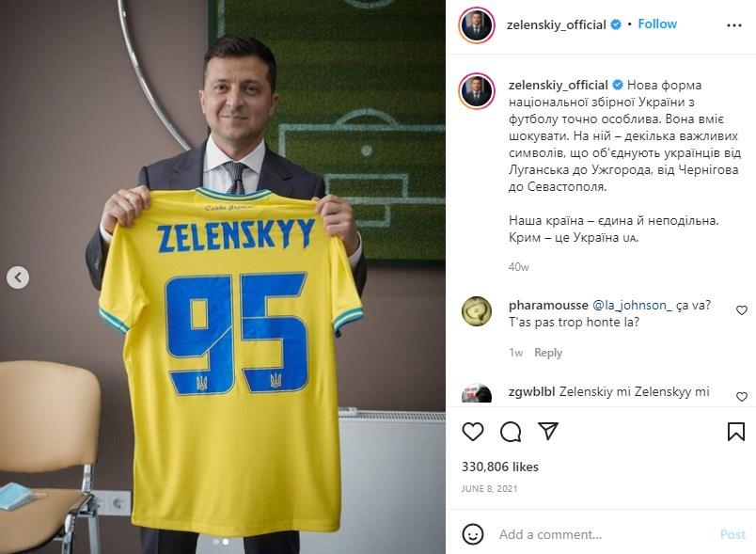Open zgwblbl's profile username
Screen dimensions: 756x554
[x=532, y=391]
